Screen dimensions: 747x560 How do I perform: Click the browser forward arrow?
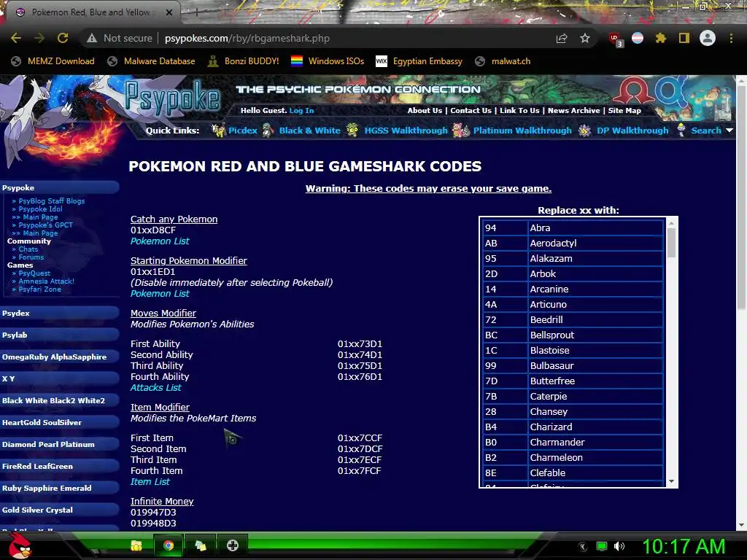39,38
